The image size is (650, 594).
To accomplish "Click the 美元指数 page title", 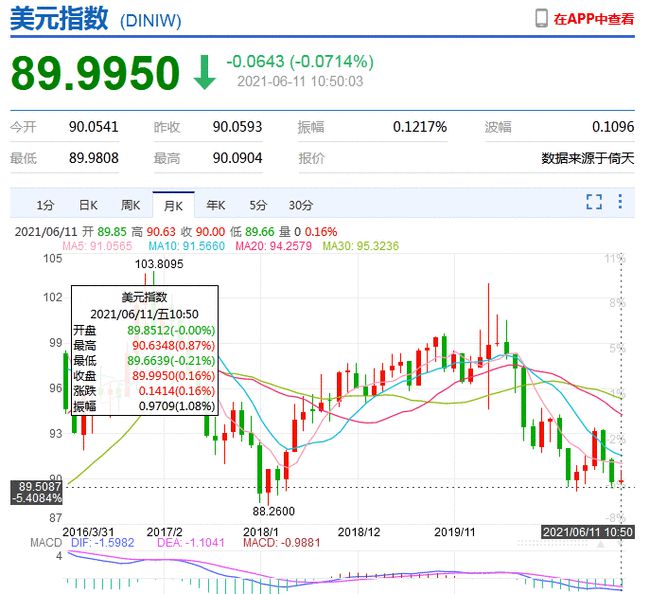I will (x=59, y=19).
